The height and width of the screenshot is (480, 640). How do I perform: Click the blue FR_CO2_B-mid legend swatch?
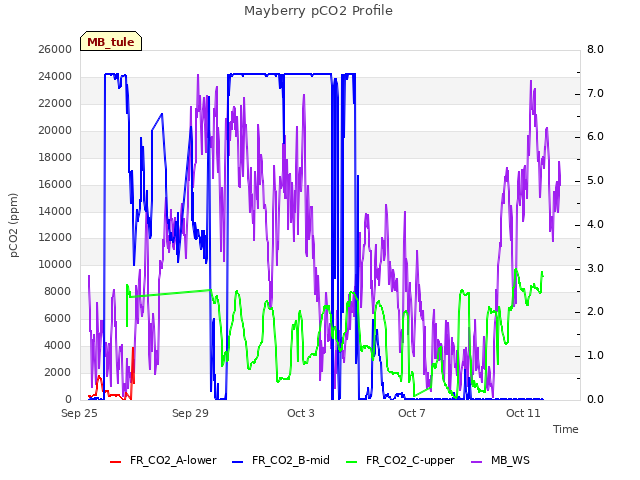pyautogui.click(x=238, y=462)
